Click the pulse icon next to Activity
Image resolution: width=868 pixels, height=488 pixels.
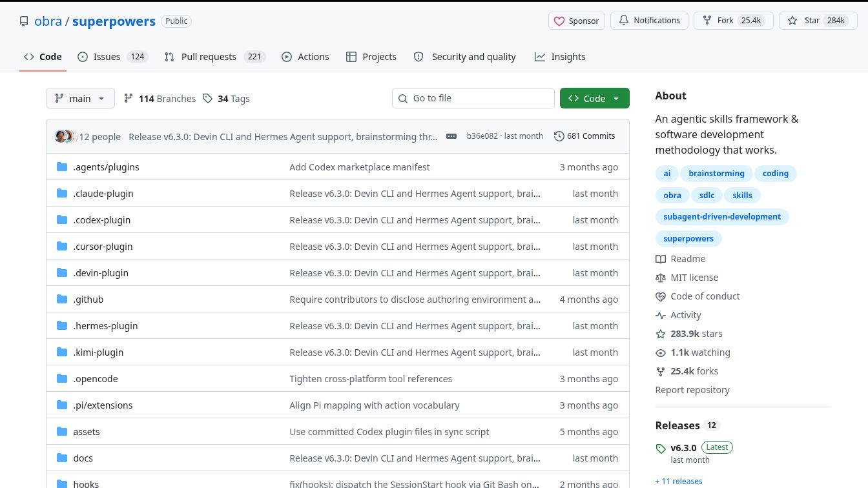(661, 315)
